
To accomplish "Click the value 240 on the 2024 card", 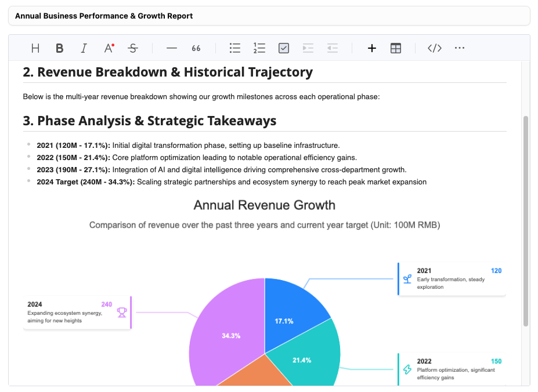I will point(106,304).
